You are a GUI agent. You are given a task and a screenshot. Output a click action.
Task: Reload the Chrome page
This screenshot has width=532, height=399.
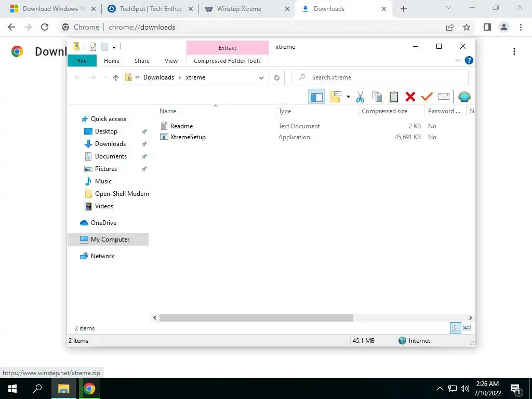coord(45,27)
